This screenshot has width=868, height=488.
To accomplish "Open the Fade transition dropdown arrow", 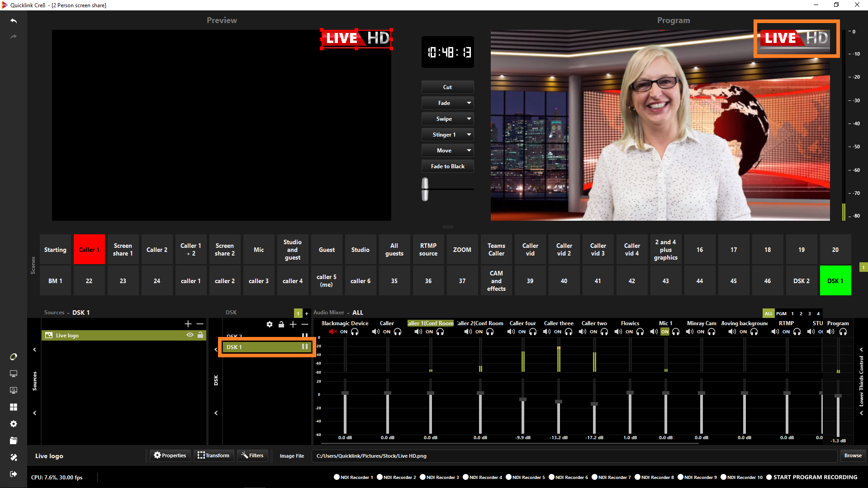I will [x=469, y=103].
